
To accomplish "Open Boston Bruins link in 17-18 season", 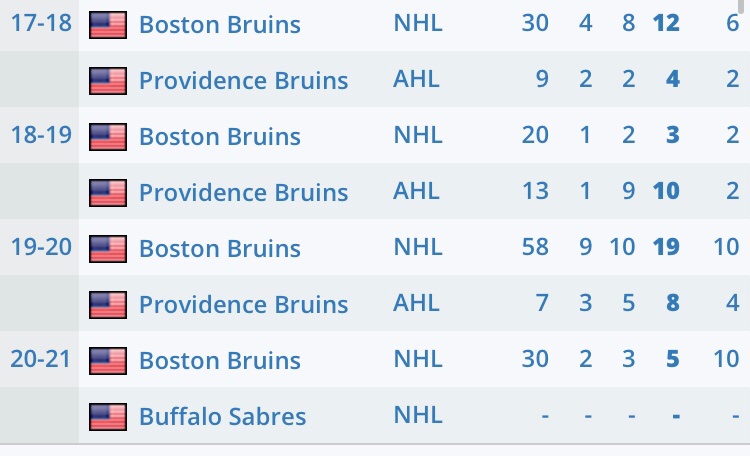I will [219, 24].
